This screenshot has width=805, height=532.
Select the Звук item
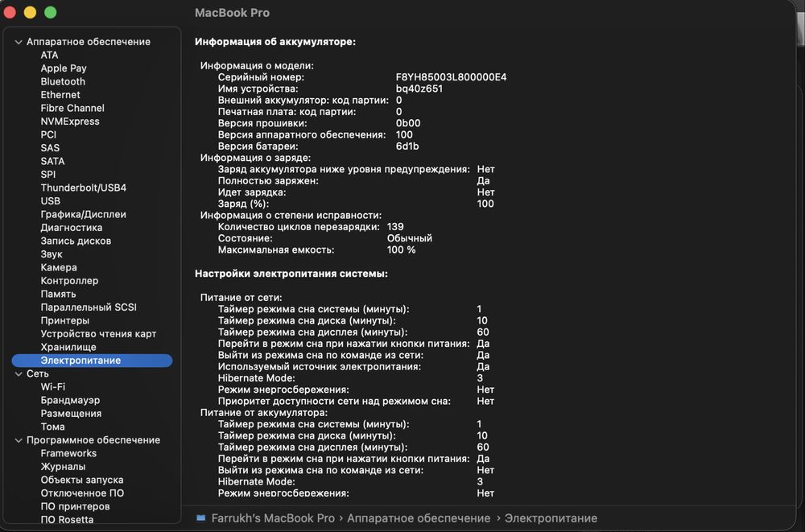coord(52,254)
